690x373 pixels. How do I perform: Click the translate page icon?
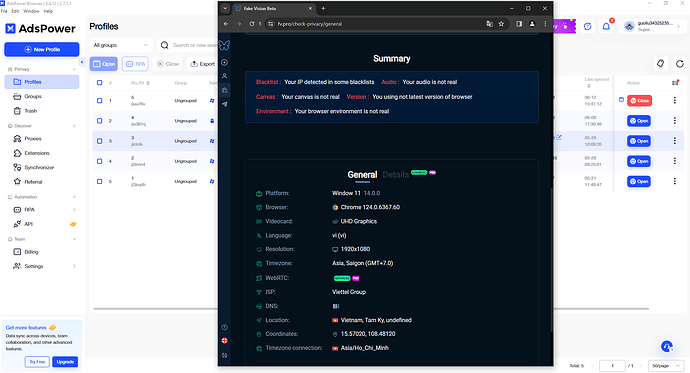(489, 24)
